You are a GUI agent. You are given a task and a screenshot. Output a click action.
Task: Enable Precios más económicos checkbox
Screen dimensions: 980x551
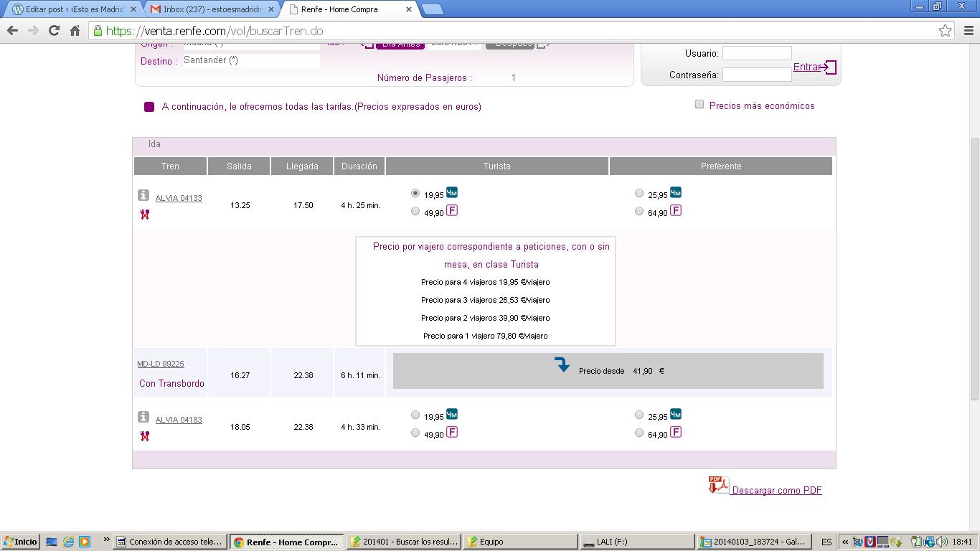699,104
